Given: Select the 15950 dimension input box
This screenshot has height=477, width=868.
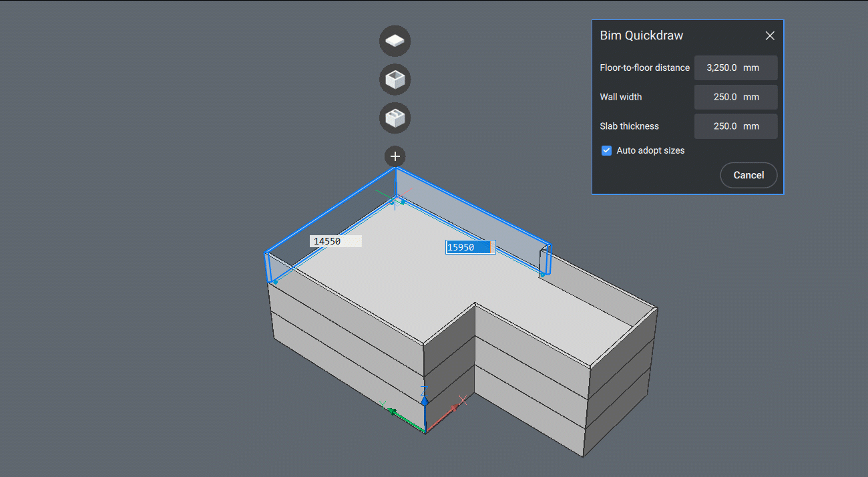Looking at the screenshot, I should tap(470, 247).
